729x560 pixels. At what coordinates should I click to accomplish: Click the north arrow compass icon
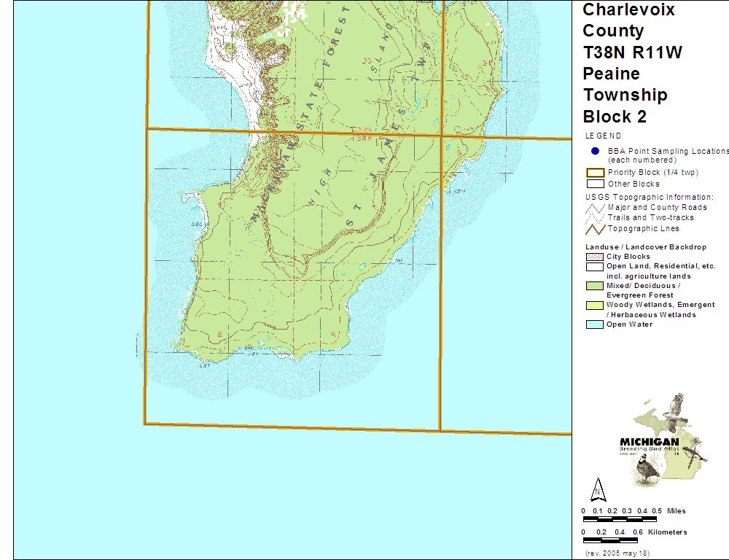pyautogui.click(x=599, y=489)
